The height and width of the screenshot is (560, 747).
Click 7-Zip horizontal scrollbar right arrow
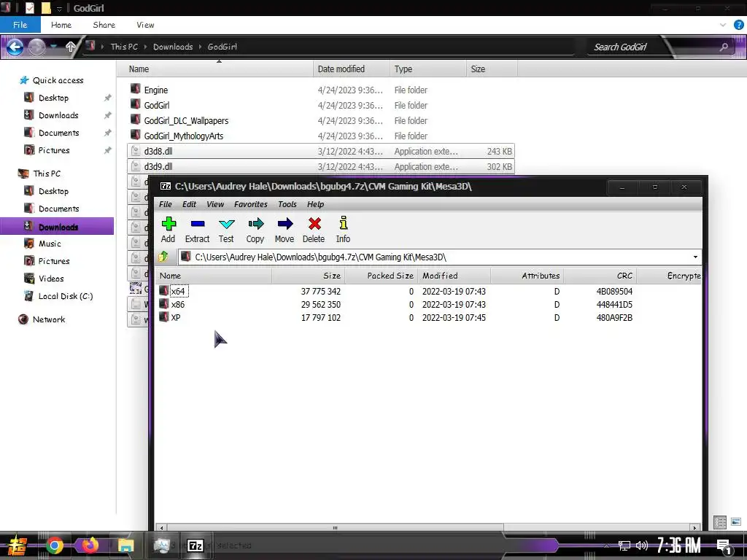pyautogui.click(x=695, y=528)
